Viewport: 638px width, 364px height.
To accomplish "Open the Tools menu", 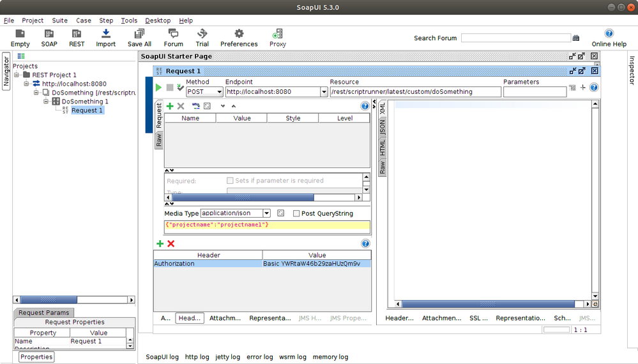I will coord(129,20).
